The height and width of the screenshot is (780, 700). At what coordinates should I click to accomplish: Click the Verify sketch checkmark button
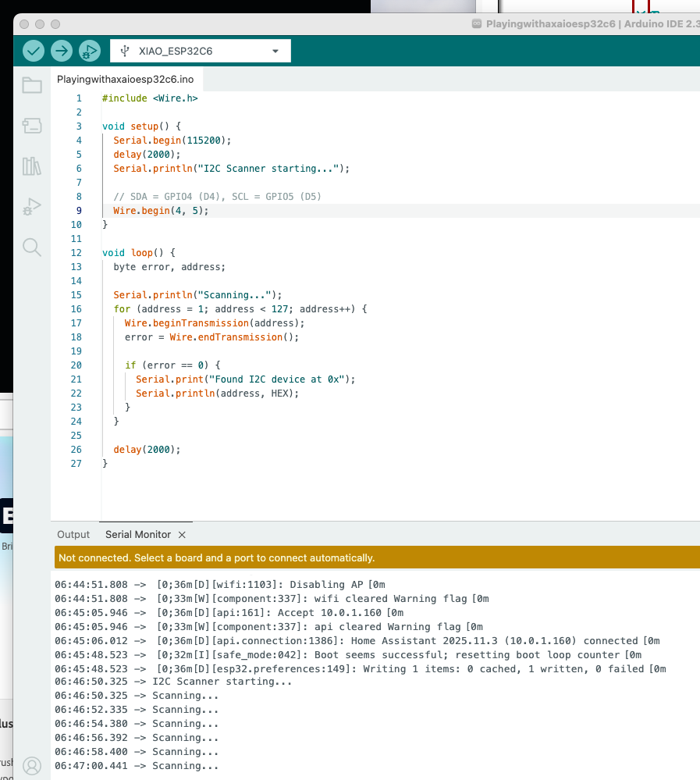pyautogui.click(x=34, y=51)
